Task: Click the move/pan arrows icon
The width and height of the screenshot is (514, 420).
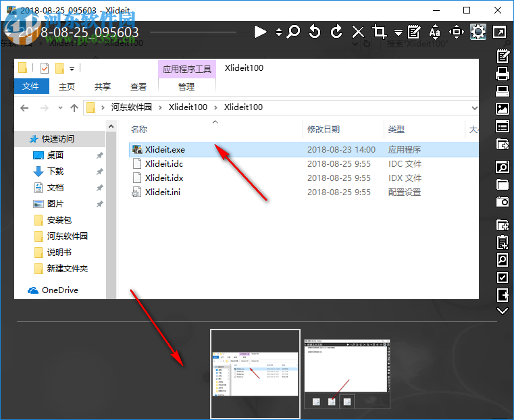Action: pos(457,32)
